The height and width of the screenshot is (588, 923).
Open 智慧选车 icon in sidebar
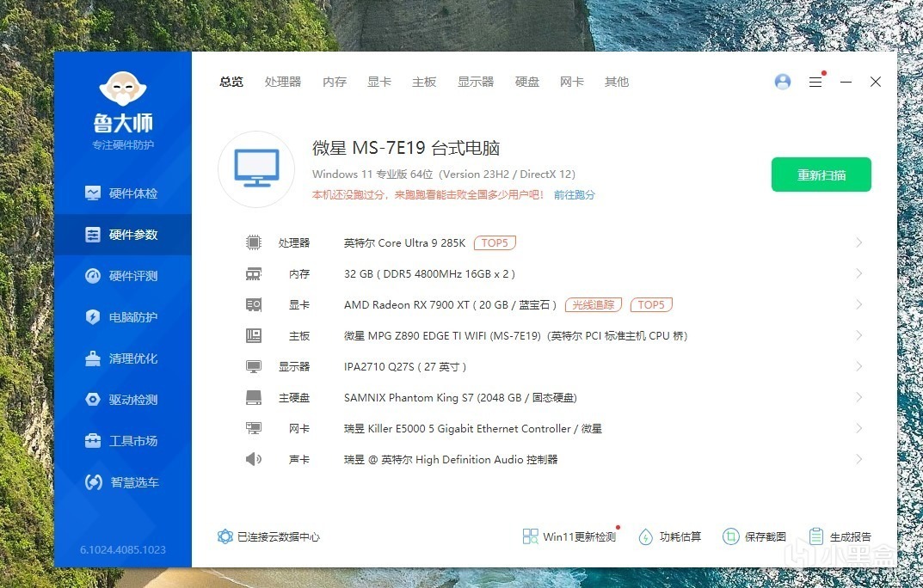[x=93, y=482]
